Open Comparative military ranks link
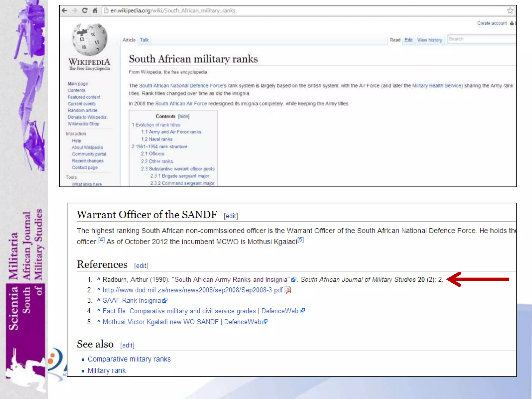532x399 pixels. point(129,359)
